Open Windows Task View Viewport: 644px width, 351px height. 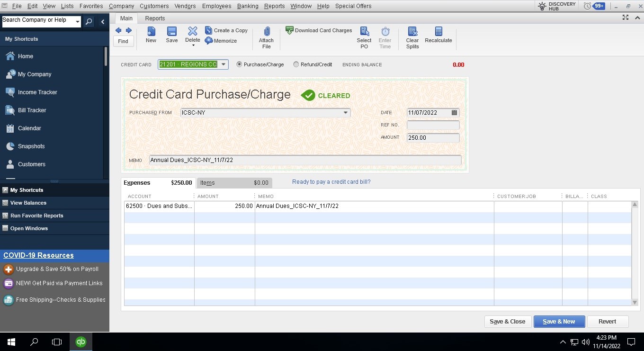[x=57, y=342]
